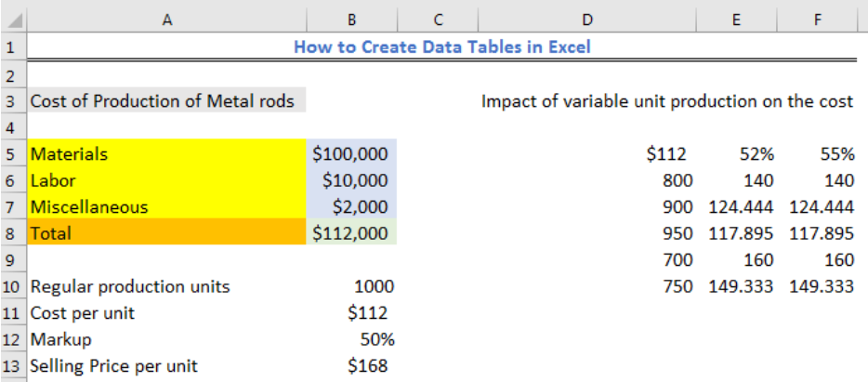Click the 'Cost of Production of Metal rods' cell

point(166,101)
